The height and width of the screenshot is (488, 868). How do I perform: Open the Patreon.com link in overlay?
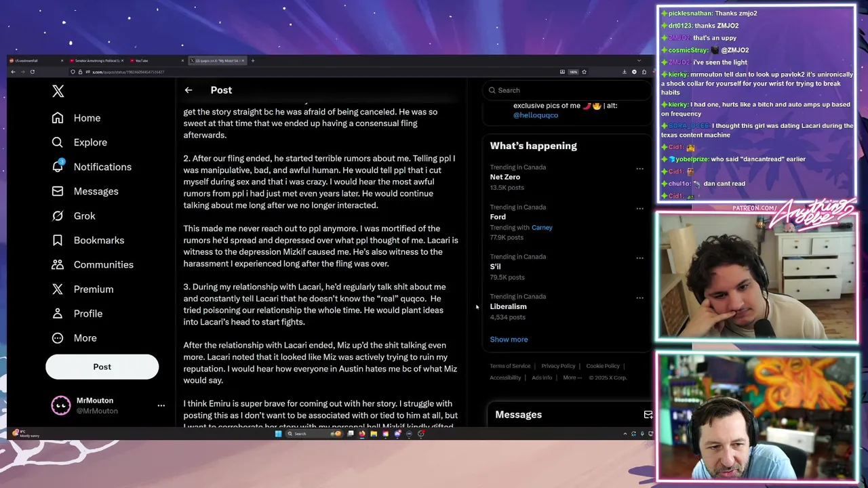click(755, 208)
